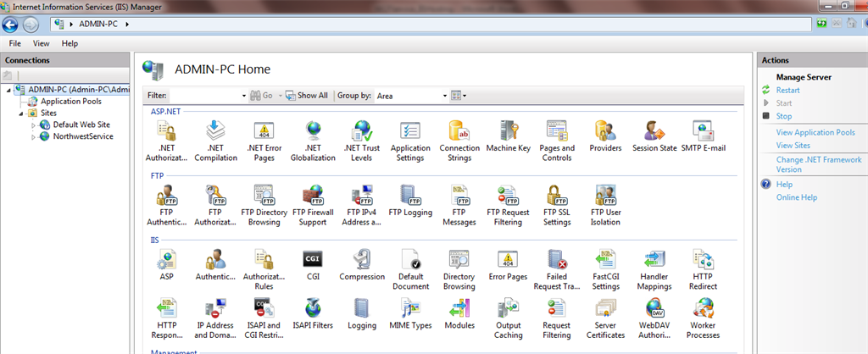Image resolution: width=868 pixels, height=354 pixels.
Task: Open ISAPI and CGI Restrictions
Action: (x=264, y=318)
